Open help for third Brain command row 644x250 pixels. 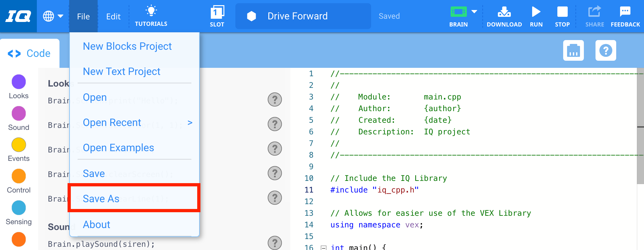coord(275,149)
